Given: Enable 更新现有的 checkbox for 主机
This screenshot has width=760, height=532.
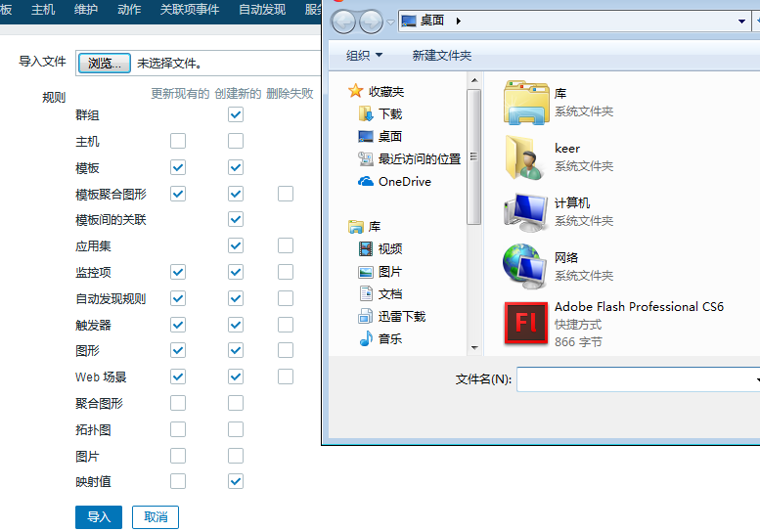Looking at the screenshot, I should click(x=178, y=141).
